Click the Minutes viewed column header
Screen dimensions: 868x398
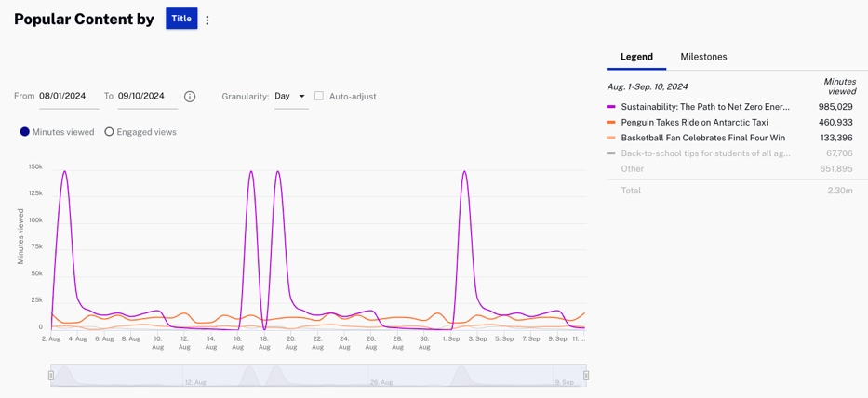pos(839,86)
